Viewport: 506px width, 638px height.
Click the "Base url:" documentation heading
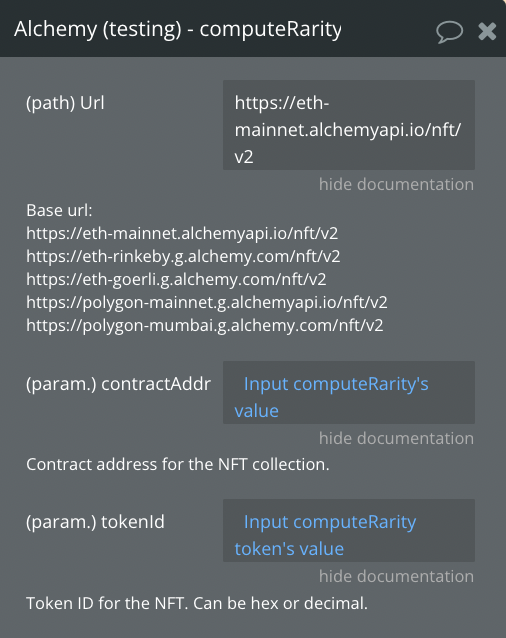[x=59, y=210]
